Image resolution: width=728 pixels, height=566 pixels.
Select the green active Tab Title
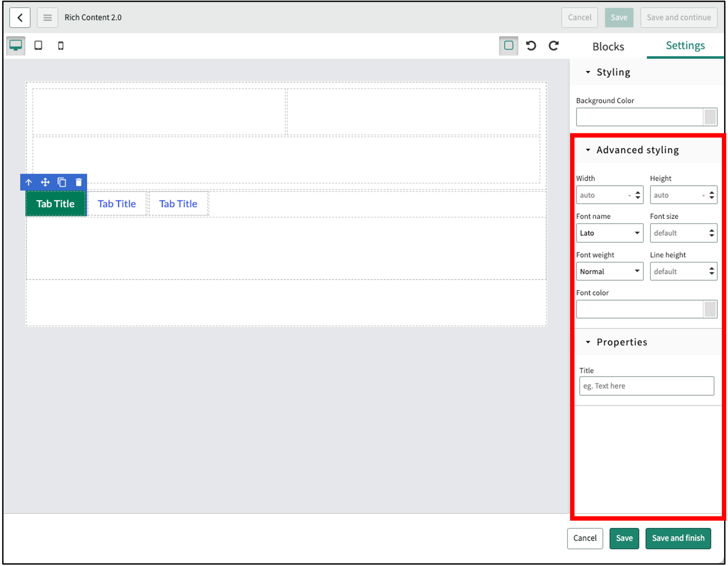click(x=56, y=204)
